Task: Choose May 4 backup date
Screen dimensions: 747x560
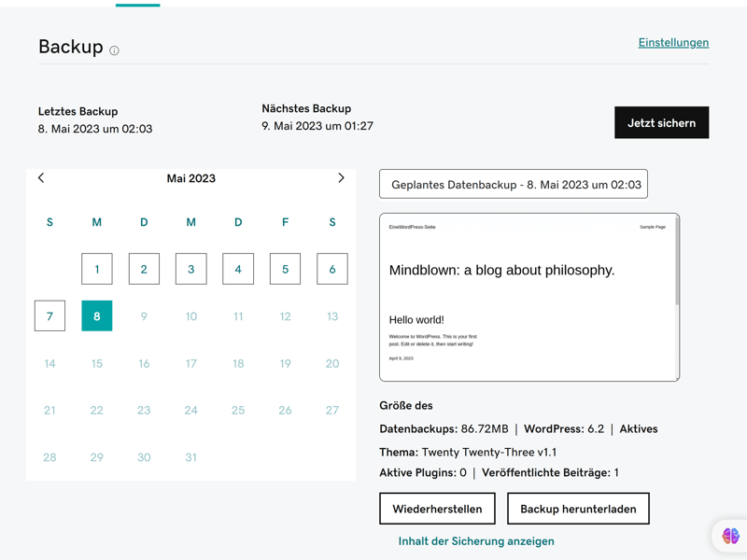Action: (x=238, y=269)
